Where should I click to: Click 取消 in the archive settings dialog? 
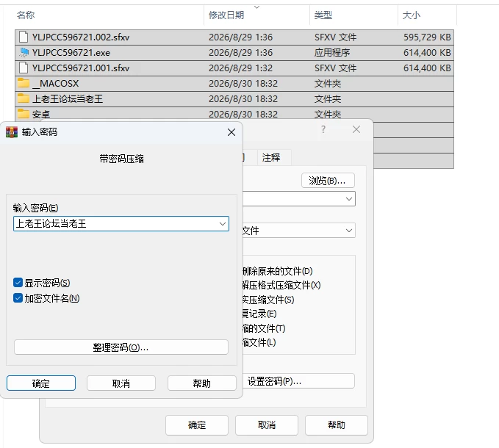(x=267, y=425)
